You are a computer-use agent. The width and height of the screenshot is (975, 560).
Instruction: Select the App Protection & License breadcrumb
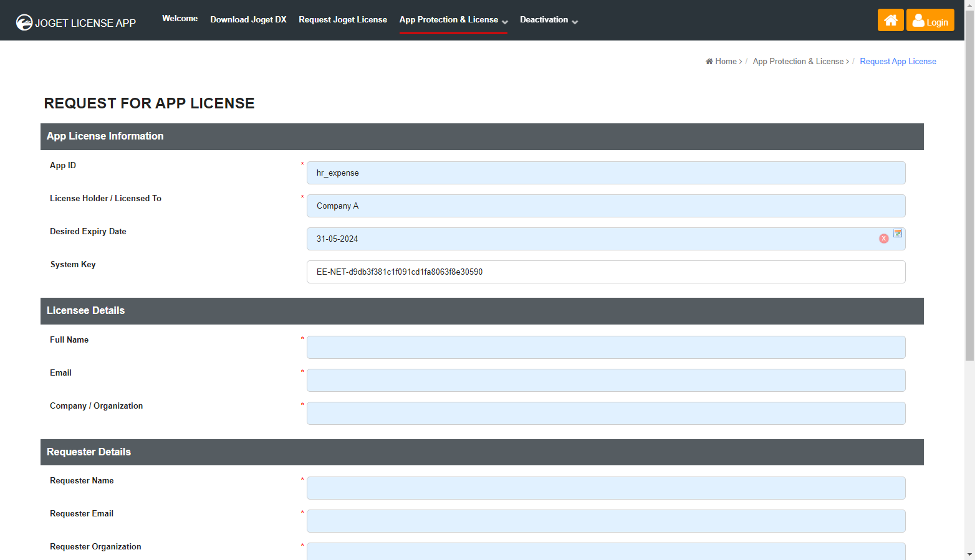coord(798,61)
